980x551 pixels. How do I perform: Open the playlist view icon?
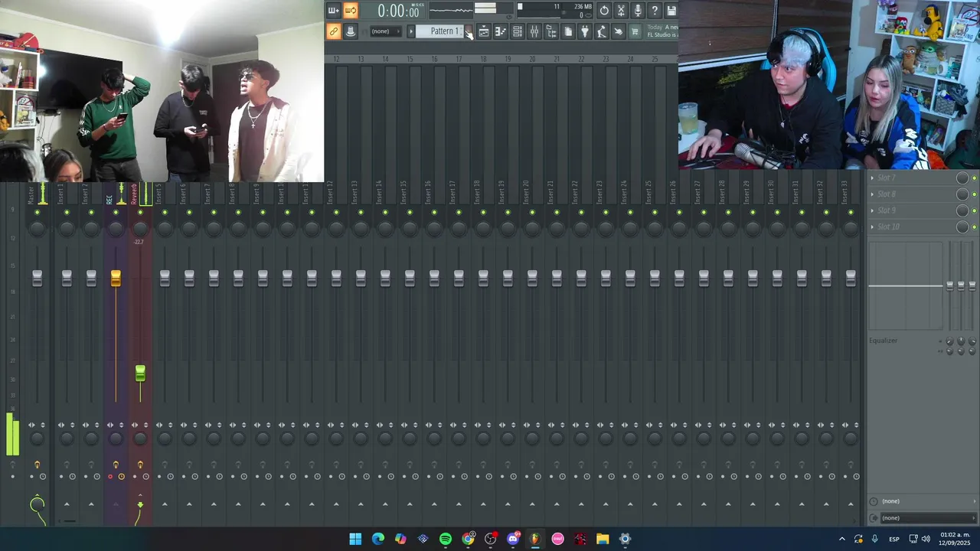point(484,31)
